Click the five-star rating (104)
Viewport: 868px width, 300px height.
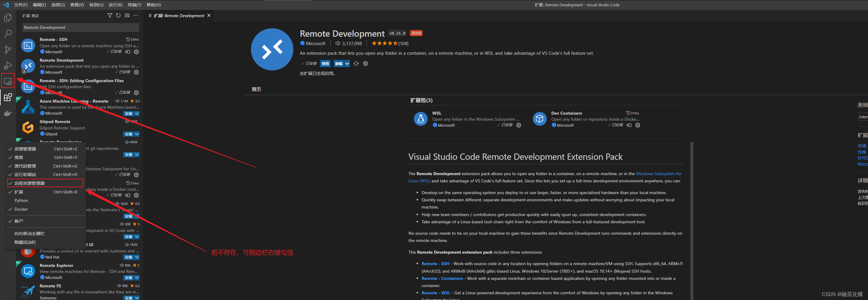[x=390, y=44]
